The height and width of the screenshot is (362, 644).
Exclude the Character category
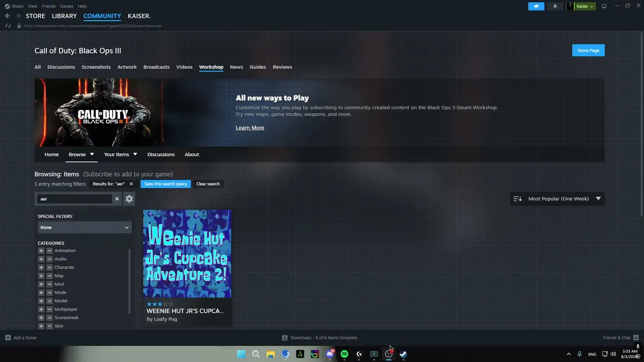coord(49,267)
